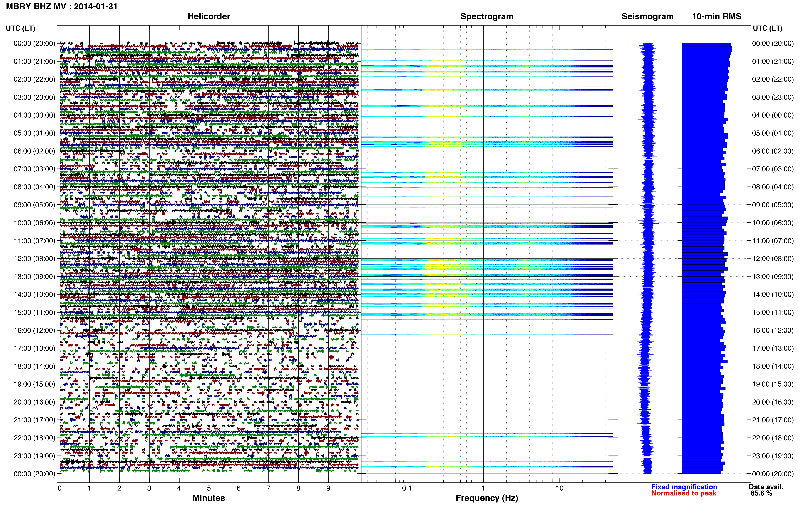Click the '10-min RMS' panel heading

pyautogui.click(x=717, y=16)
